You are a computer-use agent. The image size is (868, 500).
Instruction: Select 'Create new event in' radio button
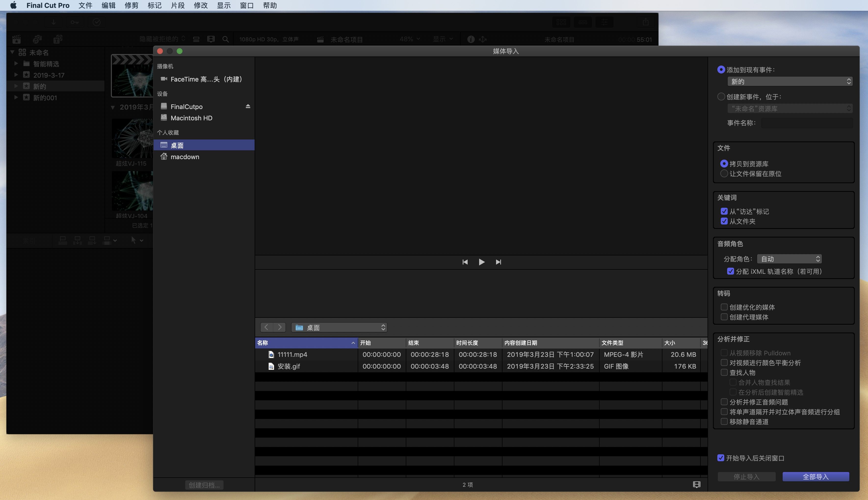(721, 97)
